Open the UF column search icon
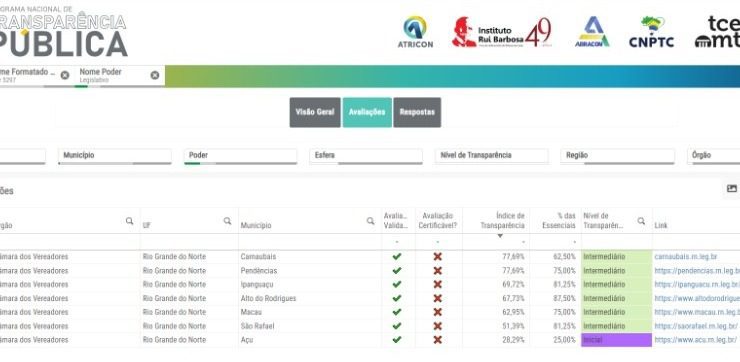Viewport: 740px width, 362px height. coord(227,221)
